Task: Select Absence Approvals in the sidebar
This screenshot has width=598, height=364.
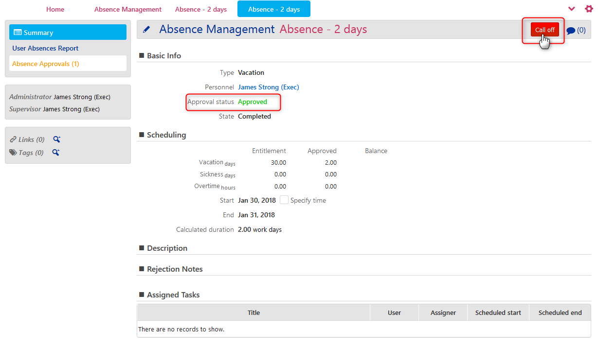Action: (45, 63)
